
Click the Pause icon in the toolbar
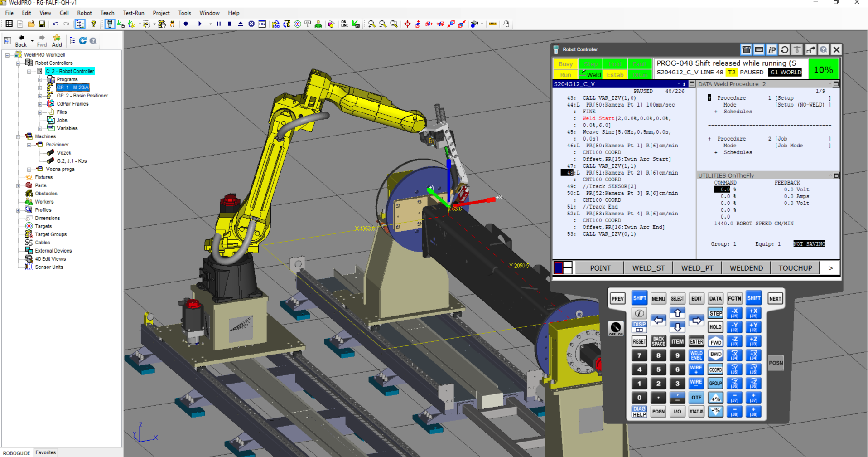[x=219, y=24]
